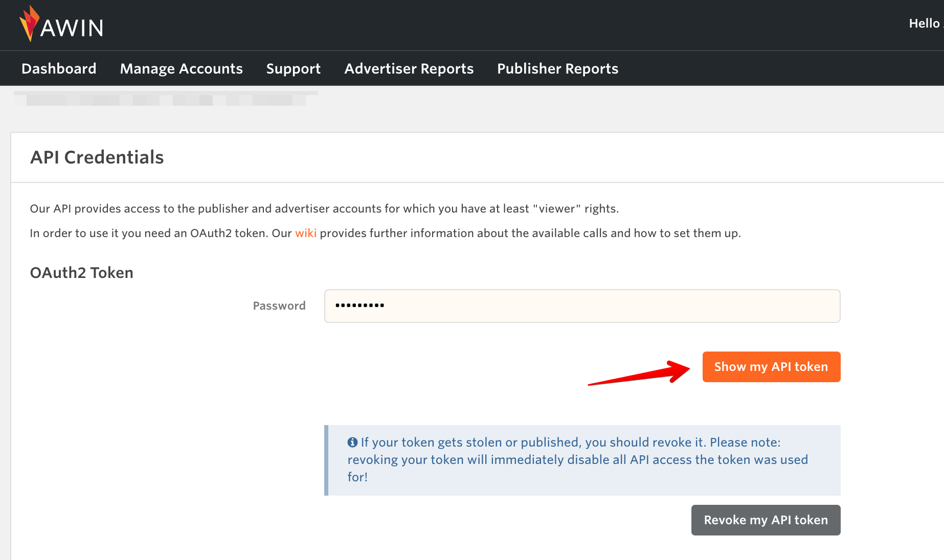Screen dimensions: 944x560
Task: Open the wiki link in the description
Action: (306, 233)
